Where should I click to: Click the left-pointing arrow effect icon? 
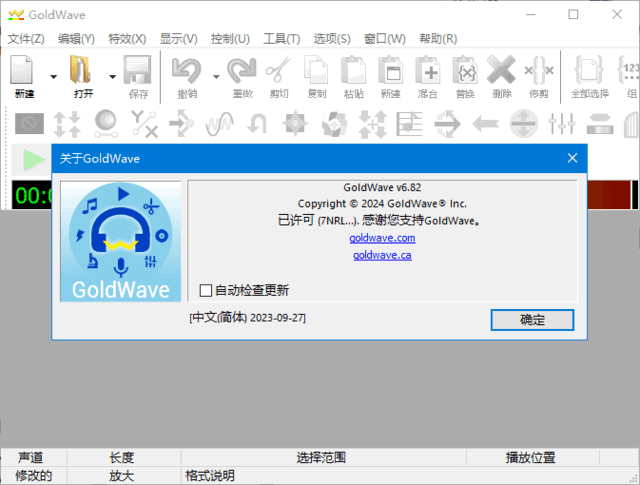pos(485,124)
